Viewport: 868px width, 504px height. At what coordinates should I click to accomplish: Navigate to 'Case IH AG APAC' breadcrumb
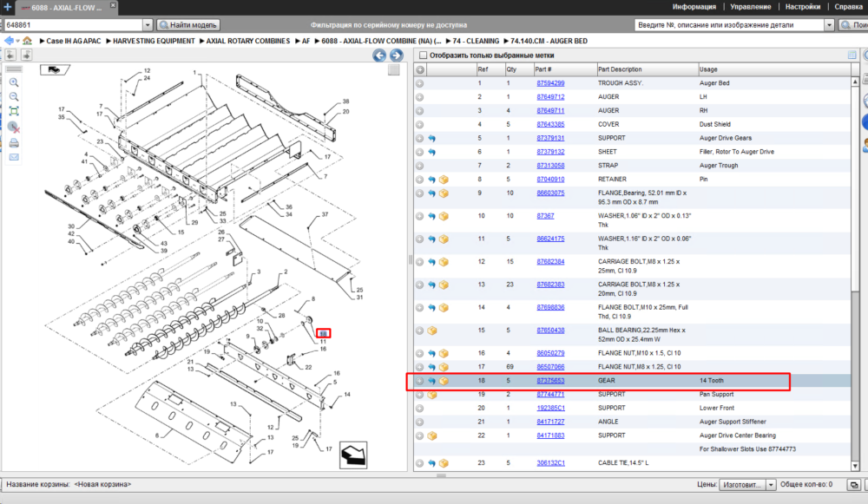74,42
